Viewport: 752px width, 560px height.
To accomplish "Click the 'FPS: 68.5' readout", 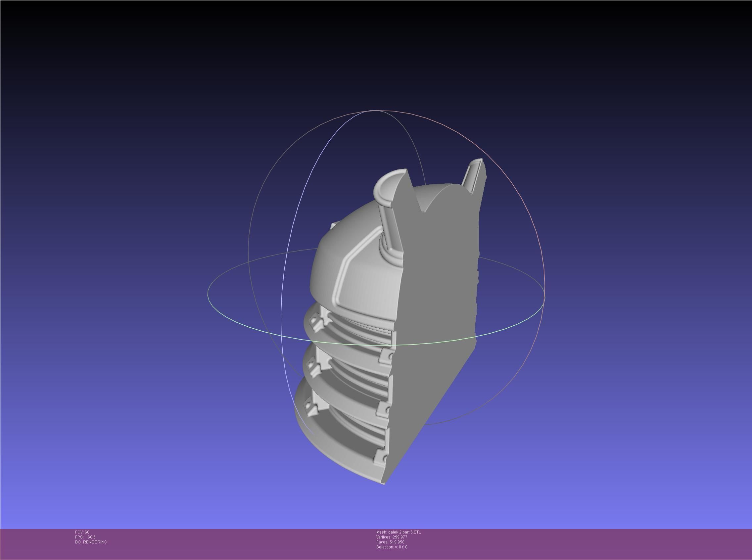I will (85, 537).
